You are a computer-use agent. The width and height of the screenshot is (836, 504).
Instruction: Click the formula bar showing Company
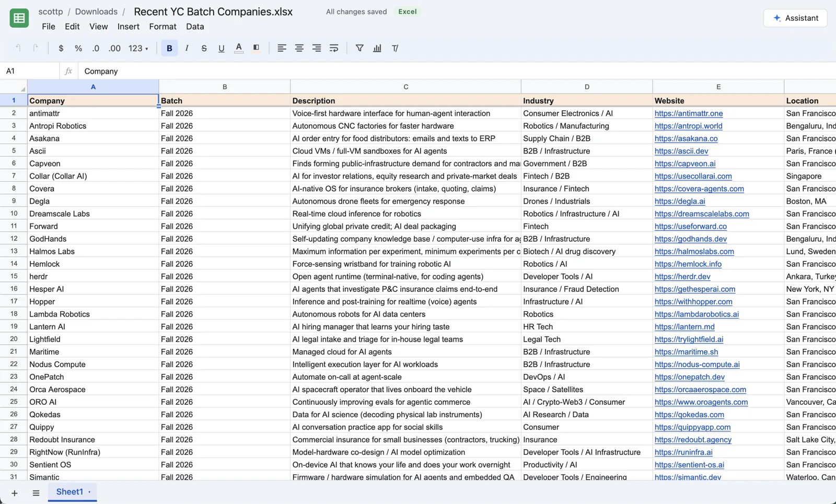point(457,71)
